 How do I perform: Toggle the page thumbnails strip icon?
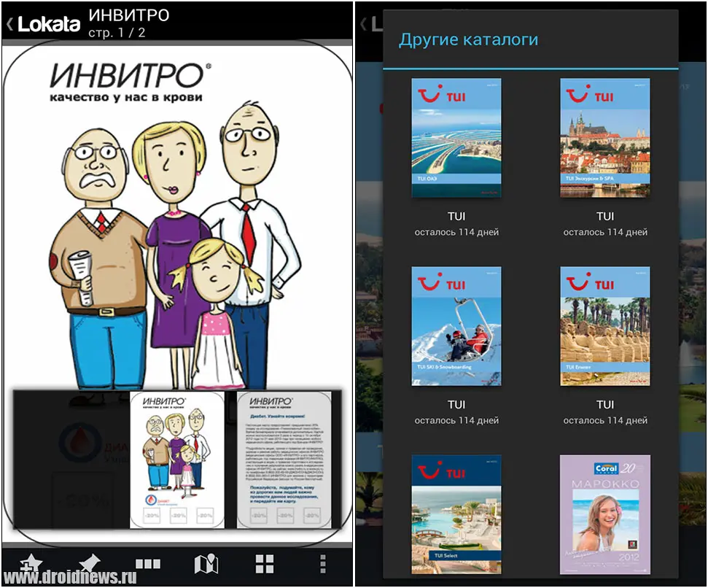148,564
